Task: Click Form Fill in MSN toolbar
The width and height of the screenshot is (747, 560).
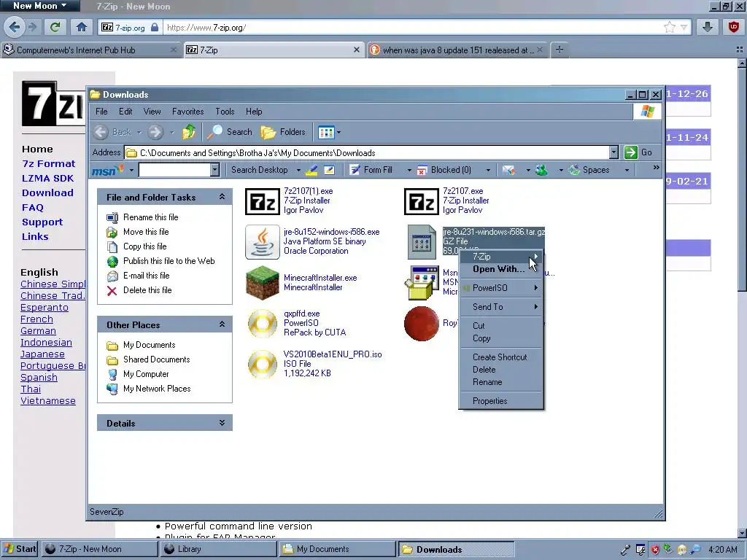Action: [371, 170]
